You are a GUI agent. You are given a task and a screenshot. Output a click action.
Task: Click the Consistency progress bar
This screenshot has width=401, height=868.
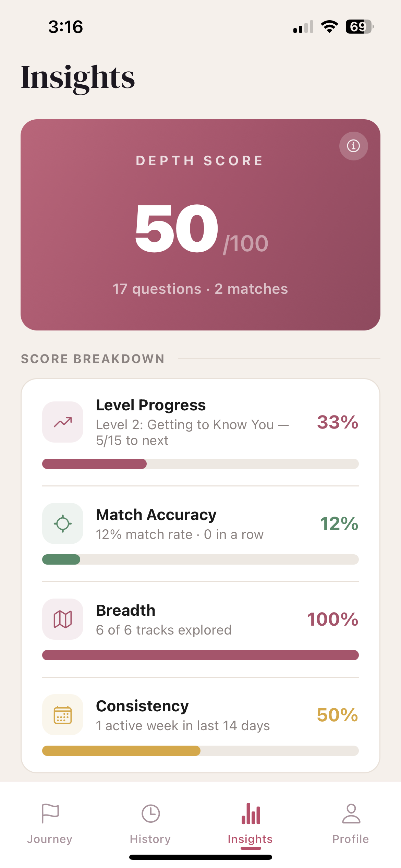[200, 751]
